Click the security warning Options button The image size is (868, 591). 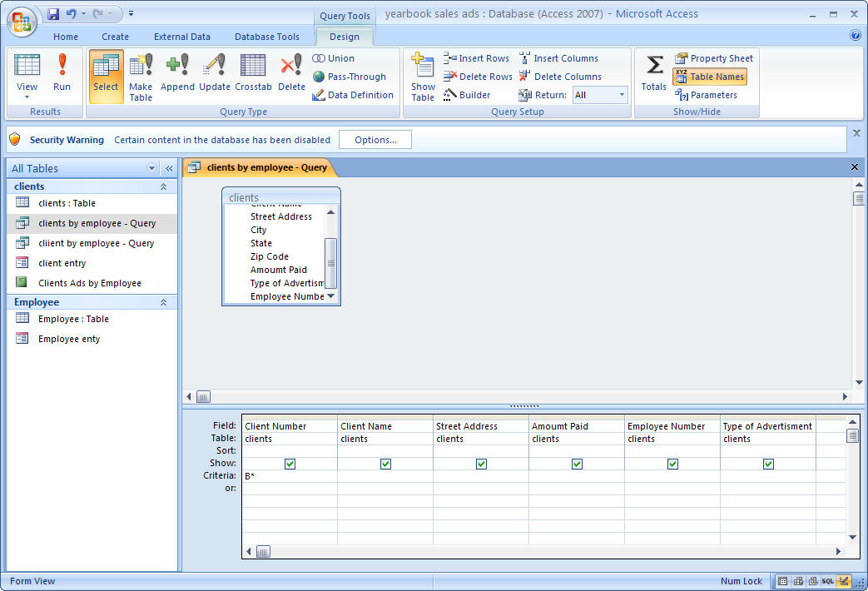[x=375, y=140]
